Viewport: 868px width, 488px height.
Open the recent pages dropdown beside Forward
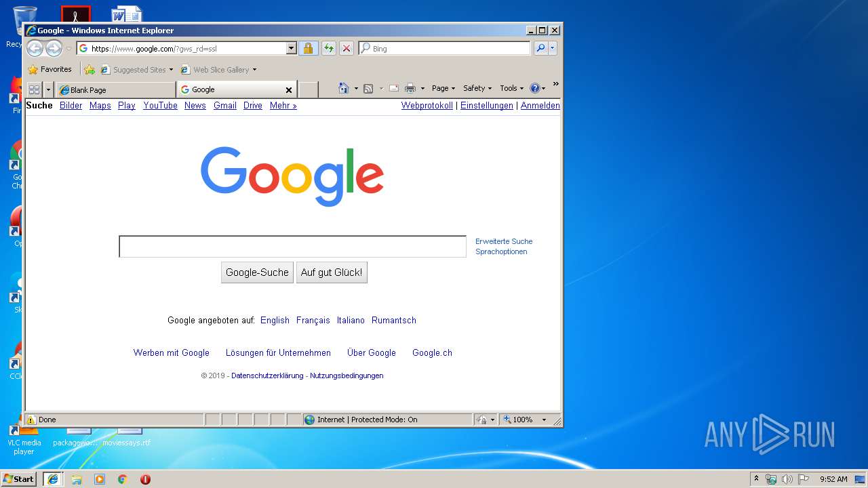68,49
